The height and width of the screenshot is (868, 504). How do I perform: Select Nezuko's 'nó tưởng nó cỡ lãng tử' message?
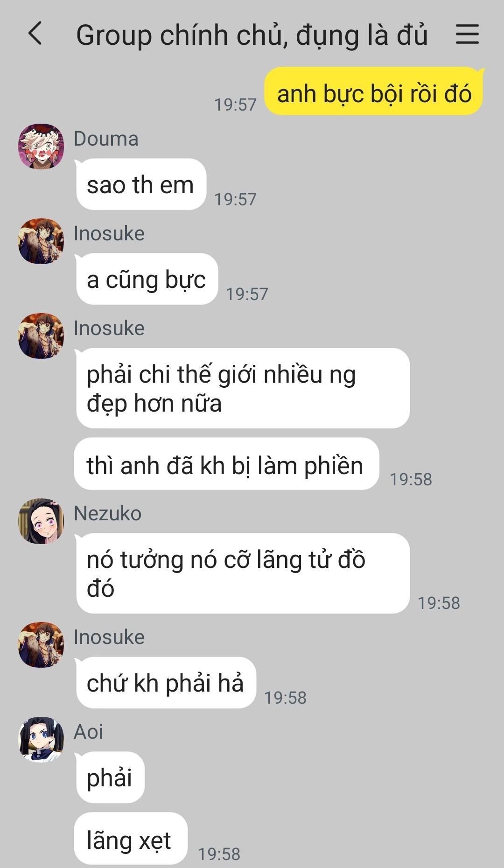(x=242, y=574)
